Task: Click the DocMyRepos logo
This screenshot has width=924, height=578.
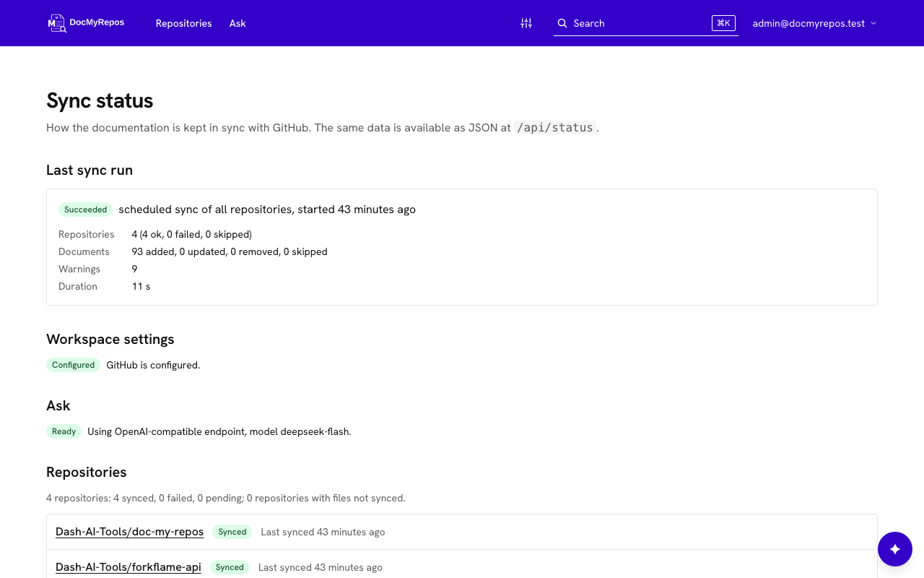Action: coord(86,23)
